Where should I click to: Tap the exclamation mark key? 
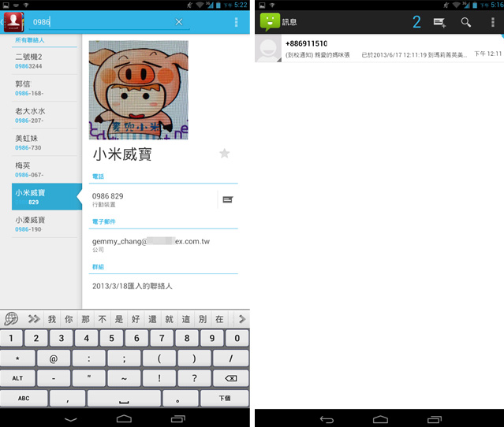pyautogui.click(x=159, y=378)
